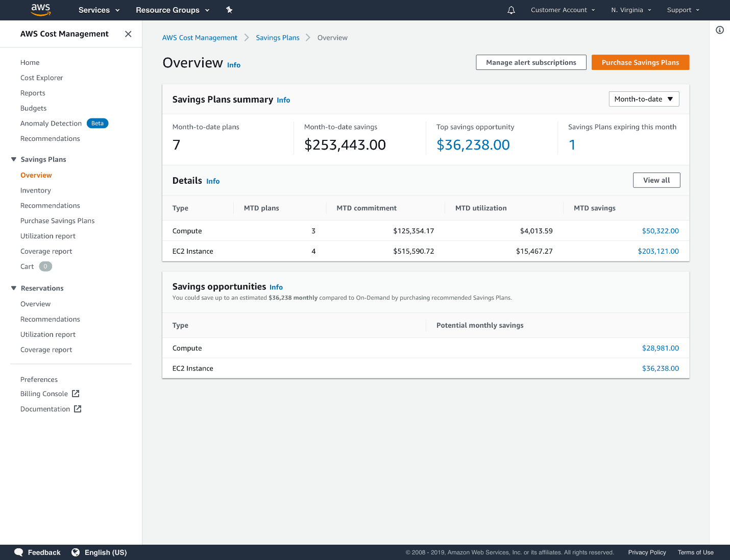Open the Month-to-date period dropdown
Image resolution: width=730 pixels, height=560 pixels.
pyautogui.click(x=644, y=99)
